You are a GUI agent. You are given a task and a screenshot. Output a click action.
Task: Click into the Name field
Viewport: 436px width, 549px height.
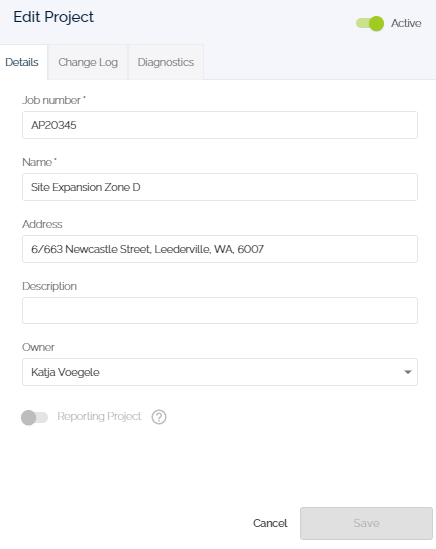click(x=220, y=187)
